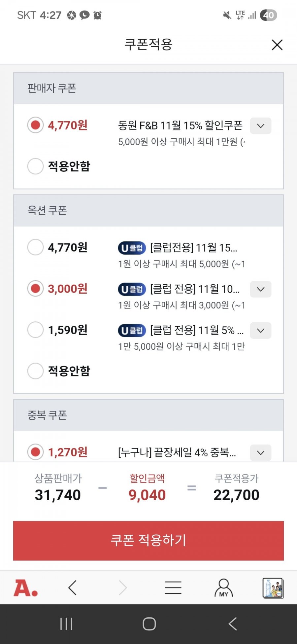The image size is (297, 644).
Task: Close the 쿠폰적용 coupon dialog
Action: [x=277, y=45]
